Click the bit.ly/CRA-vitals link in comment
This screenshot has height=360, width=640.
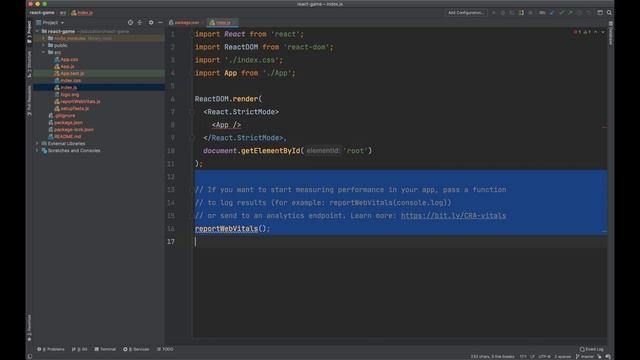(453, 216)
